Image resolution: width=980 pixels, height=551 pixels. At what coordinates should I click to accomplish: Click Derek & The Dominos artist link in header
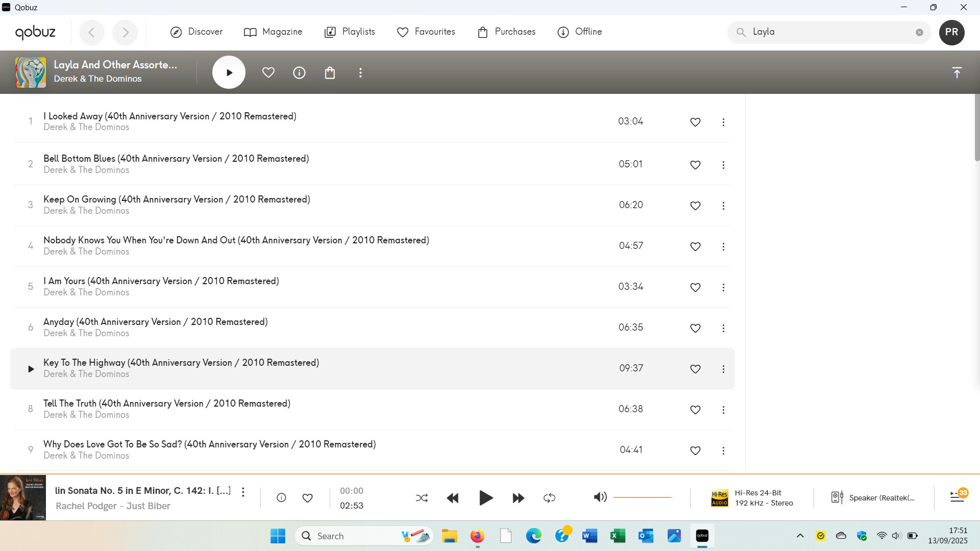point(97,79)
